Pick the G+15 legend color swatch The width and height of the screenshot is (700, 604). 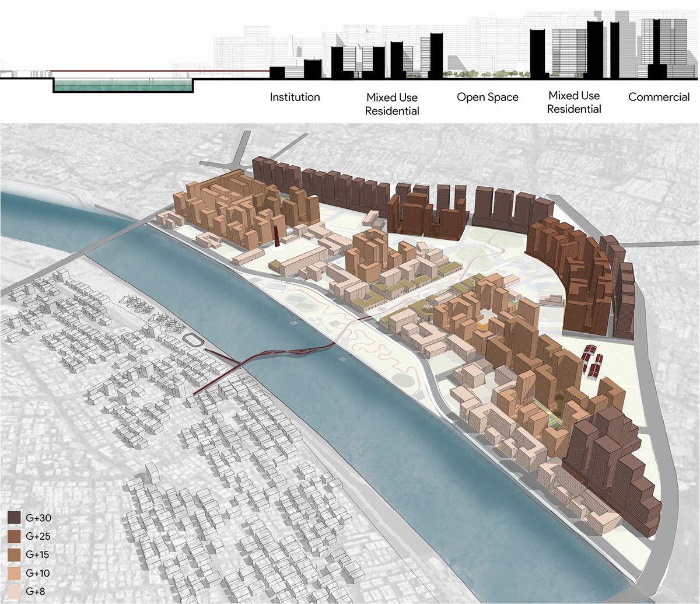tap(14, 555)
